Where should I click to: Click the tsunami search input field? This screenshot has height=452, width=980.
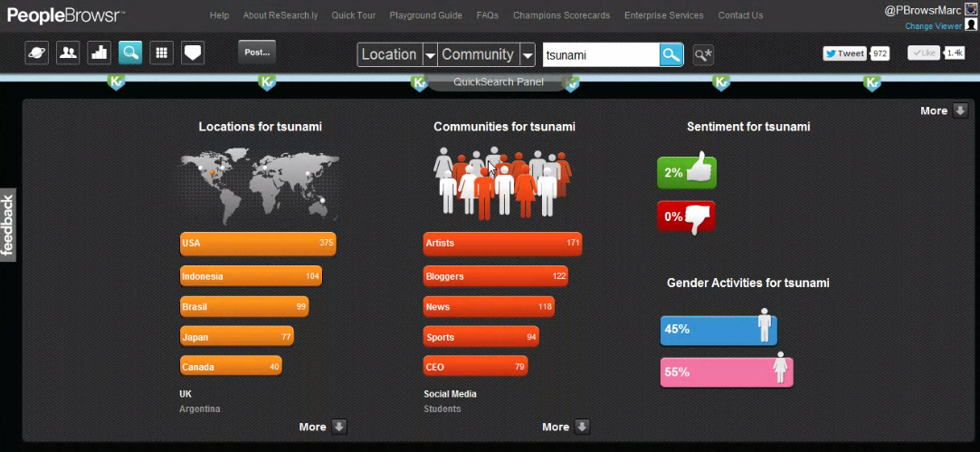tap(600, 55)
